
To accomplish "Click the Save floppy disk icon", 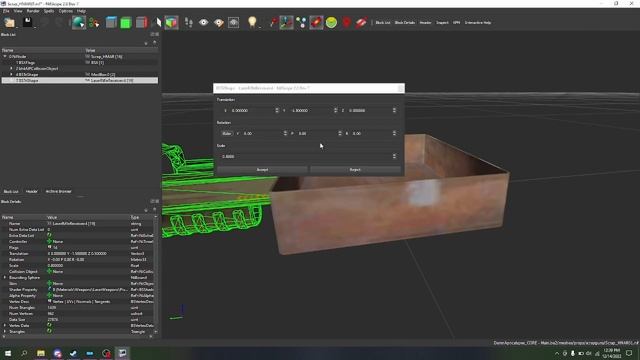I will [27, 22].
